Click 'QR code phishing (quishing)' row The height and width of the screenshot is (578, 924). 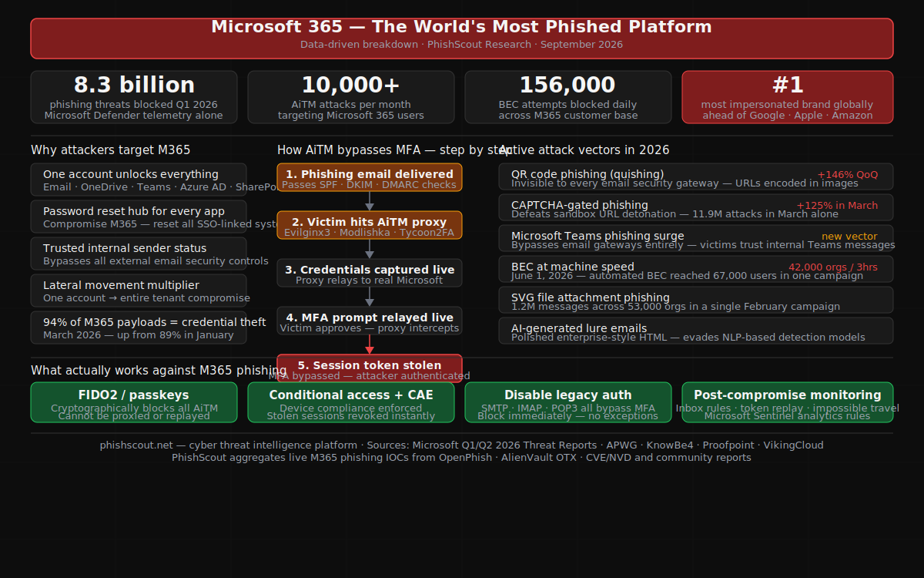[x=696, y=176]
